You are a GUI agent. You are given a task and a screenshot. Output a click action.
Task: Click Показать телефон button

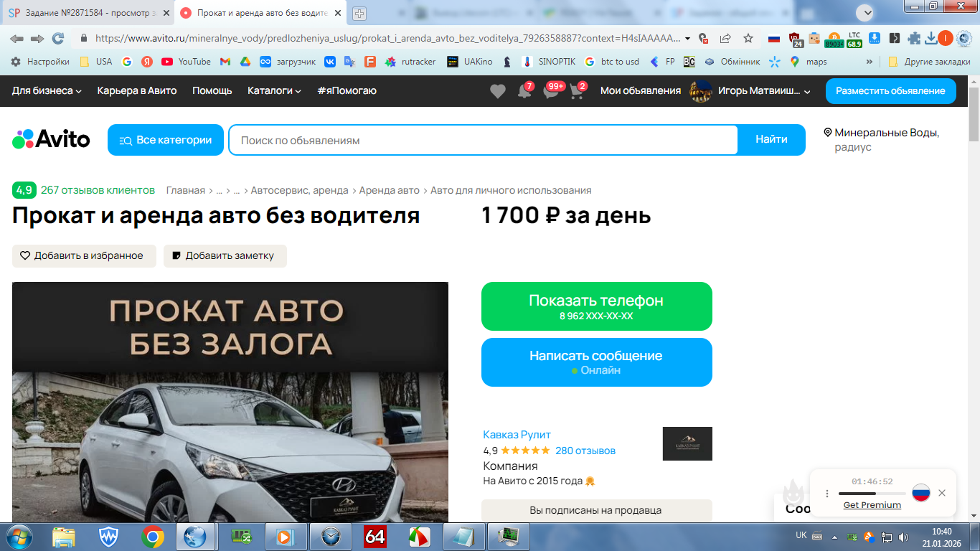[x=597, y=306]
